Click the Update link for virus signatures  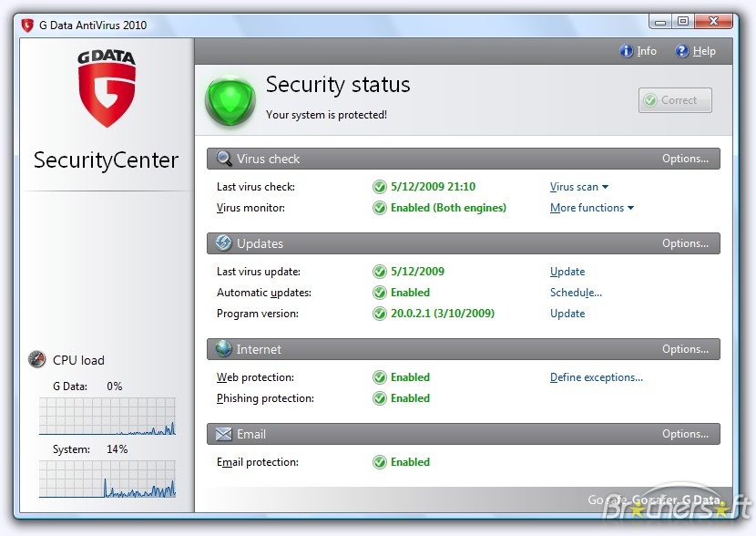point(567,271)
